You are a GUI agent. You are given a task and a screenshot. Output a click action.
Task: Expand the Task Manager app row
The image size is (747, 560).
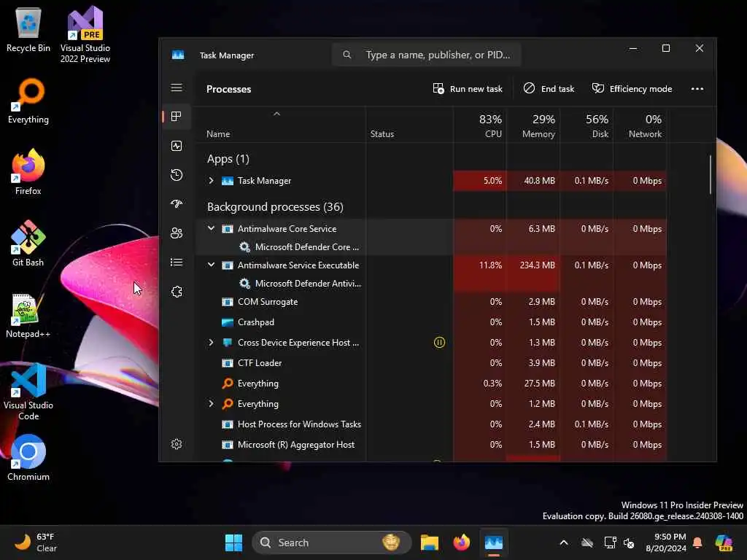pyautogui.click(x=211, y=181)
